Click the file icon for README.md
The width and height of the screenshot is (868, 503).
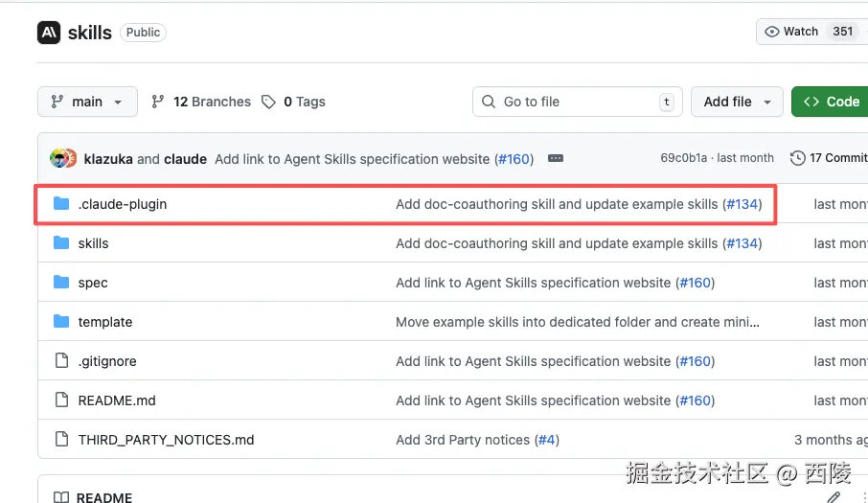[x=61, y=400]
